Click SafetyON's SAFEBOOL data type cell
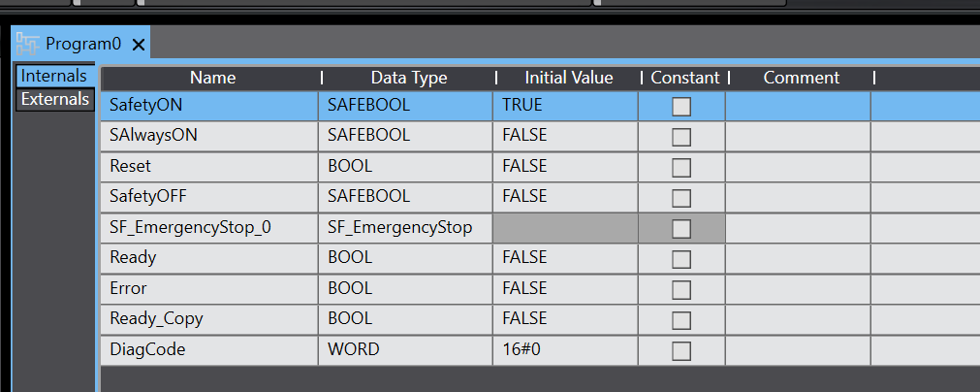 click(x=405, y=106)
